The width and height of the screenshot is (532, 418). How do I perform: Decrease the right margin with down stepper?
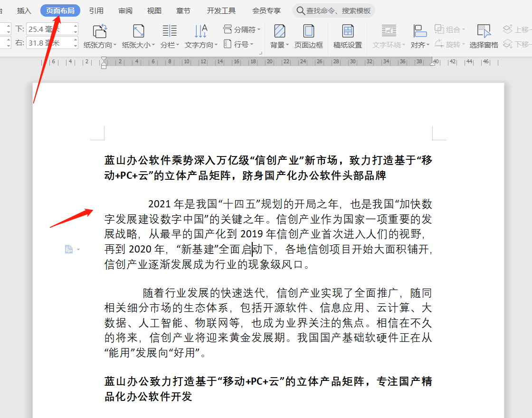(76, 46)
